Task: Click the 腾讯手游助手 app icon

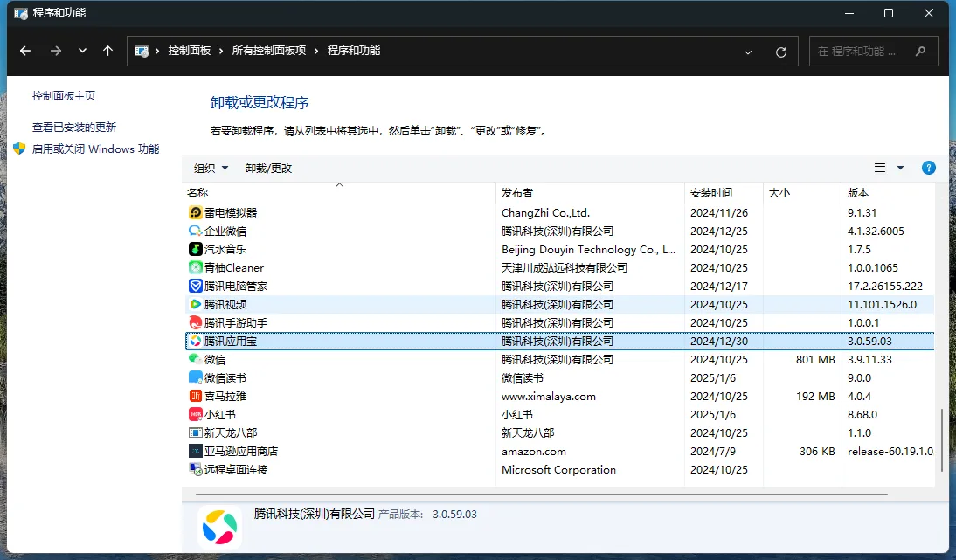Action: [195, 322]
